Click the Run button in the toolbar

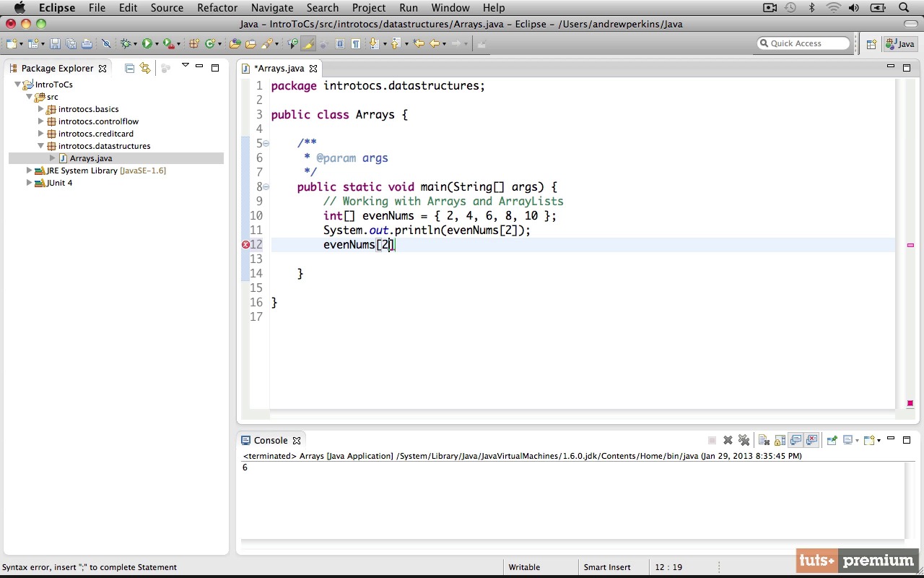(147, 44)
